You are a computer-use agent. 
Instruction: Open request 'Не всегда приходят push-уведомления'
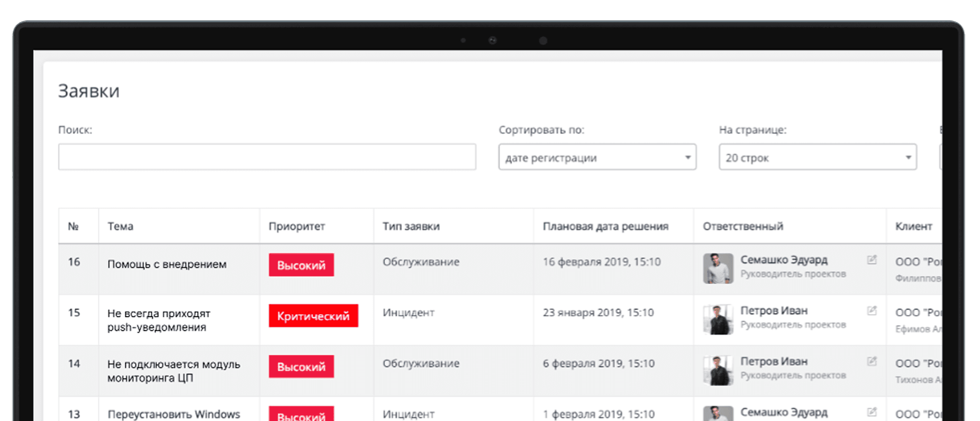(x=159, y=320)
